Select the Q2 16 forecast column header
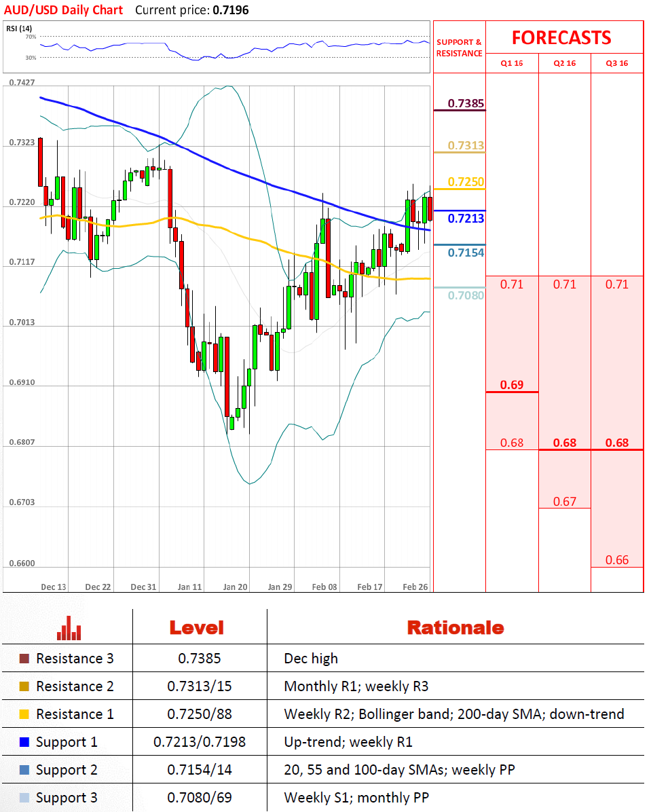 tap(565, 63)
